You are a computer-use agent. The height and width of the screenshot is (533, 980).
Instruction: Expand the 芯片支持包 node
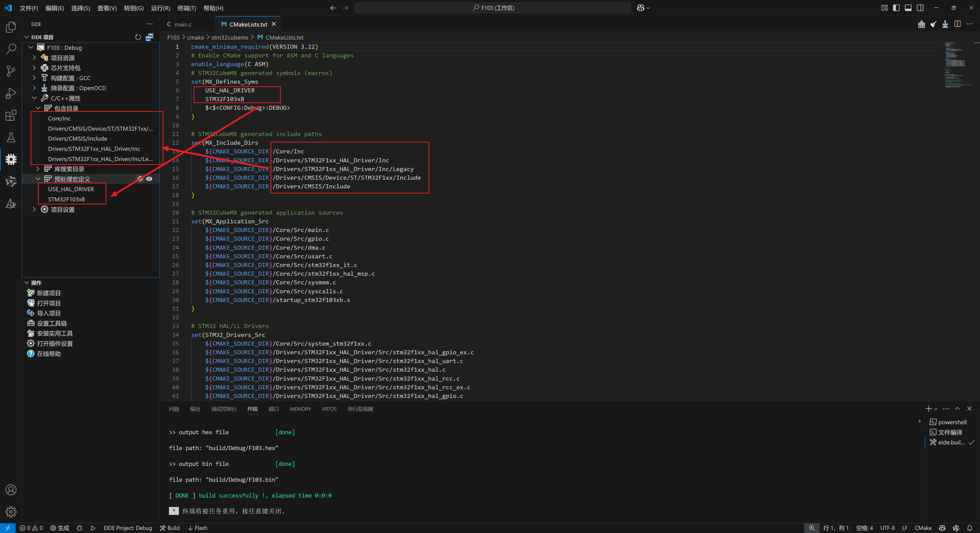click(x=34, y=68)
